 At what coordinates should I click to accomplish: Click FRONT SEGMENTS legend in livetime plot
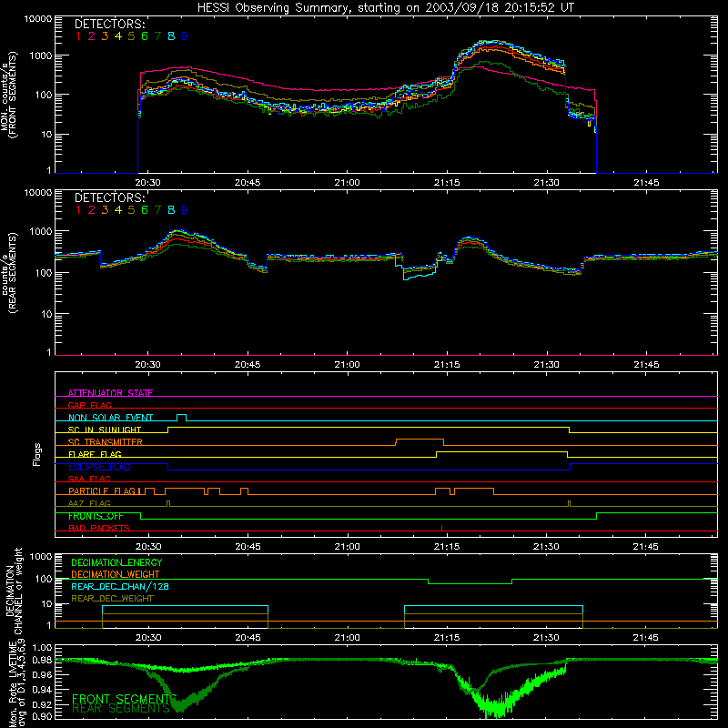coord(125,699)
